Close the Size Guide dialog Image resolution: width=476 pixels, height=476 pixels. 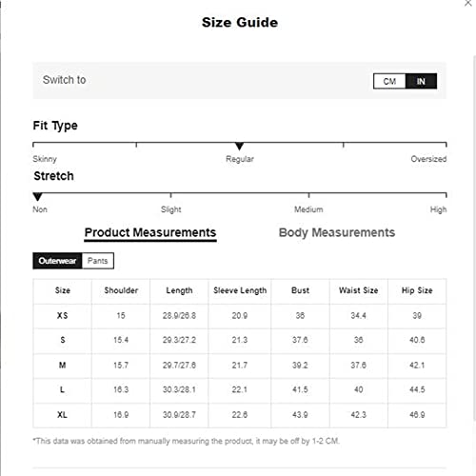468,3
